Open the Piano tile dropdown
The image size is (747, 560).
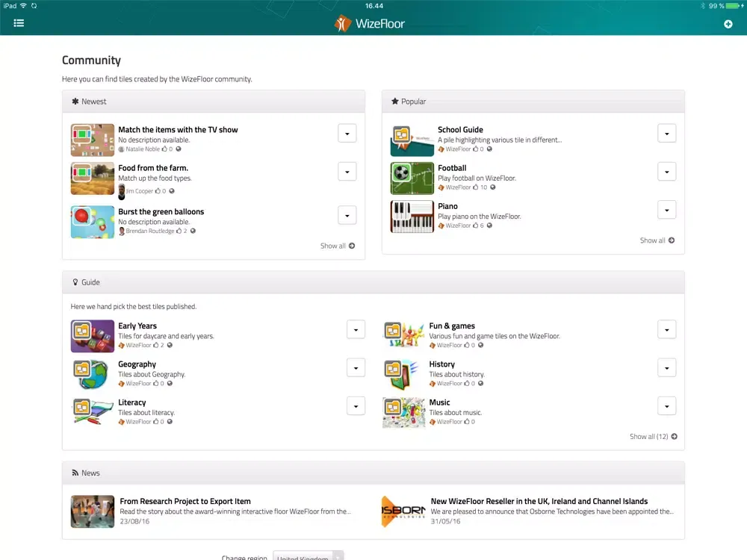[x=667, y=210]
